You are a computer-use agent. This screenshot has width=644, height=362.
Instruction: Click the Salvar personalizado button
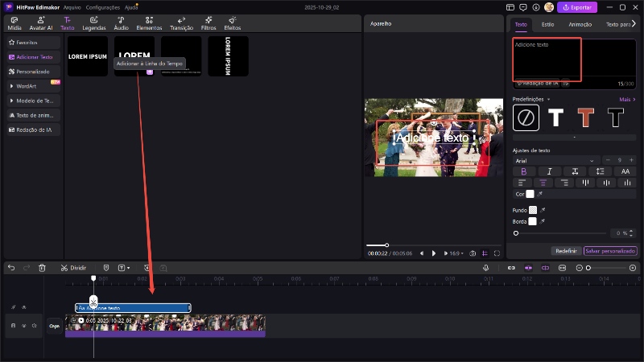click(x=610, y=251)
